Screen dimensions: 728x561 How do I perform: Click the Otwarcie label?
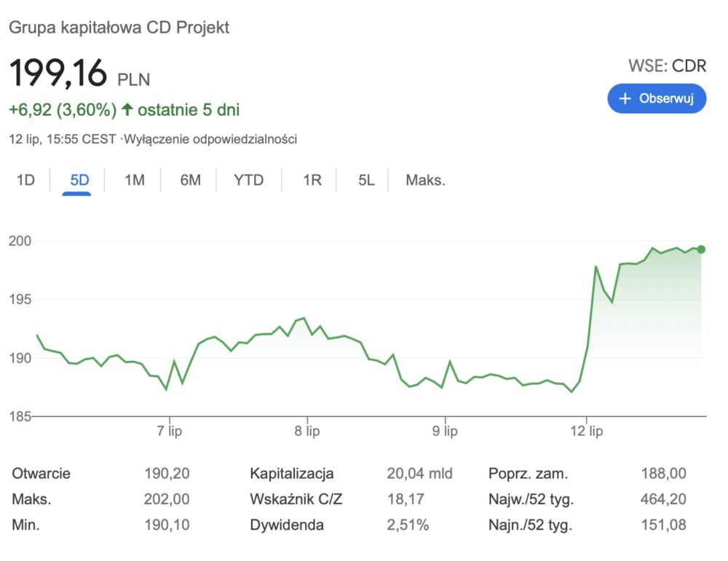pos(41,473)
